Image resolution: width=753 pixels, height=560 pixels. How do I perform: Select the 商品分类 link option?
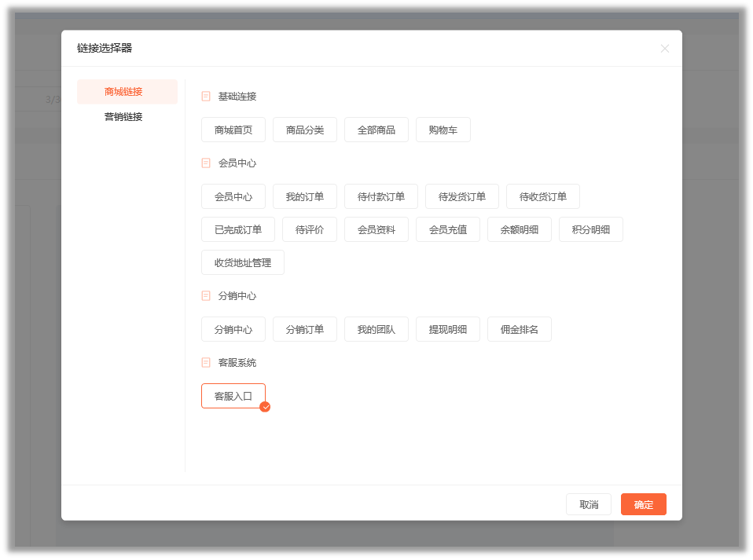305,130
